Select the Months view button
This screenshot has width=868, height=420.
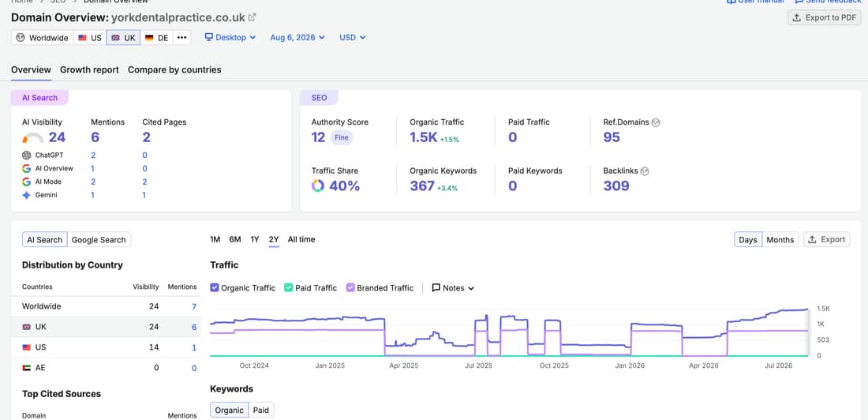780,239
